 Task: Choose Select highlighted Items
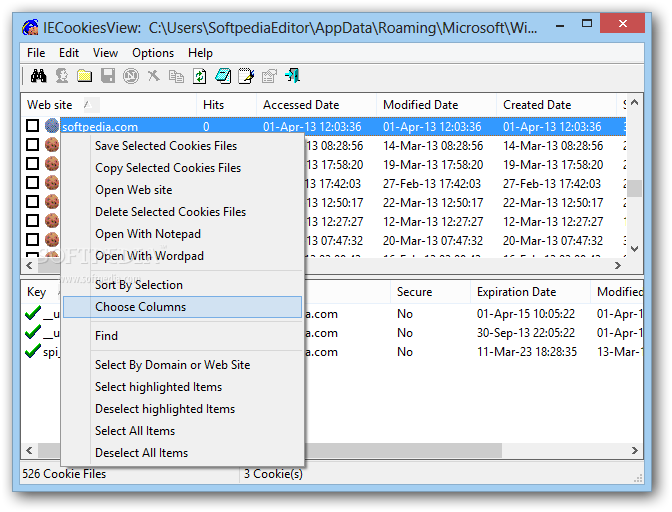point(183,387)
